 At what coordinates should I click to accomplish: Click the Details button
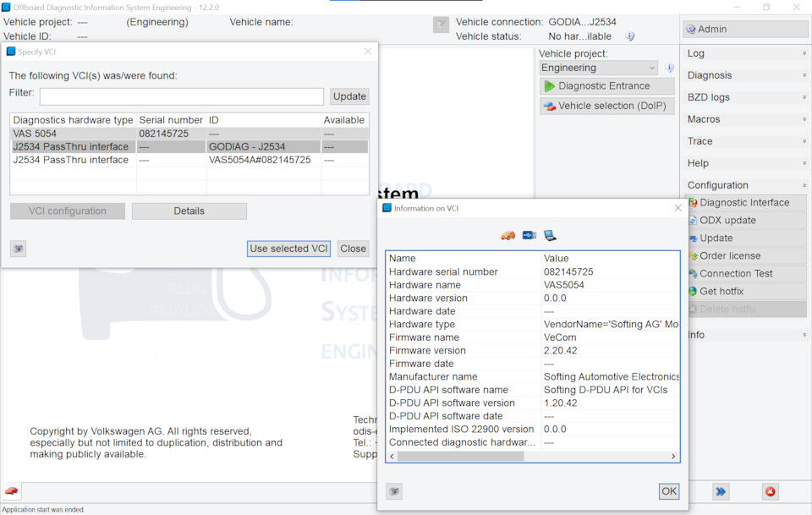(189, 211)
